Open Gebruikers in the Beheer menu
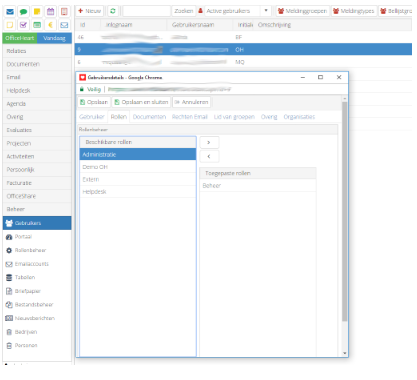The height and width of the screenshot is (380, 417). click(x=37, y=223)
